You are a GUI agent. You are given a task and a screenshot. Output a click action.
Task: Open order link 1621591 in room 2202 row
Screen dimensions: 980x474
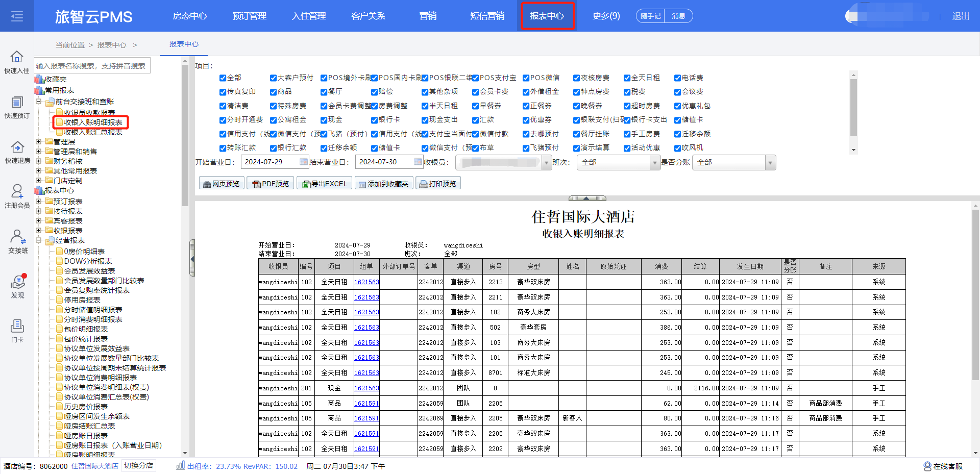click(x=366, y=449)
